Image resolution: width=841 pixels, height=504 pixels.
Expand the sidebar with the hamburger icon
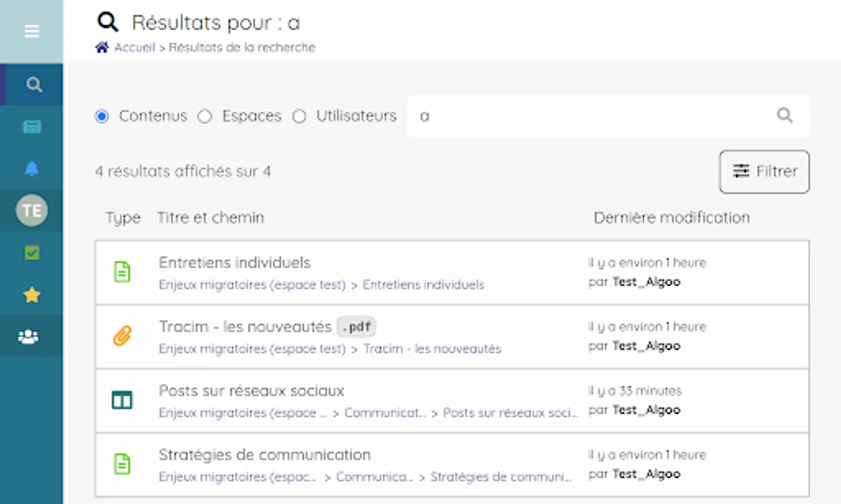tap(31, 31)
